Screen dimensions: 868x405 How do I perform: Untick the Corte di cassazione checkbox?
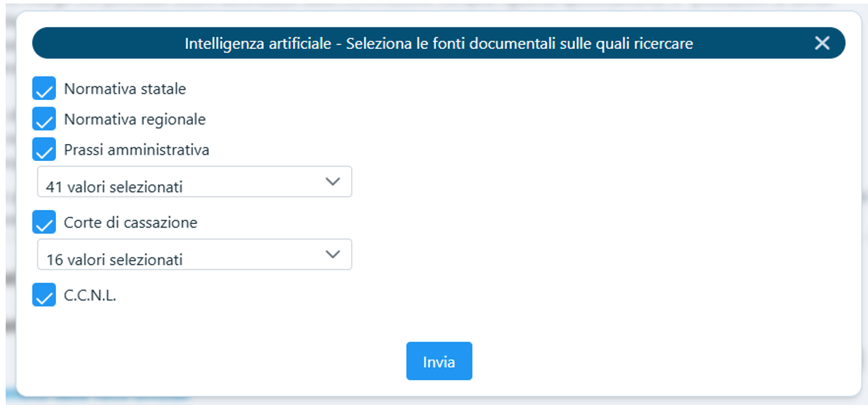44,223
